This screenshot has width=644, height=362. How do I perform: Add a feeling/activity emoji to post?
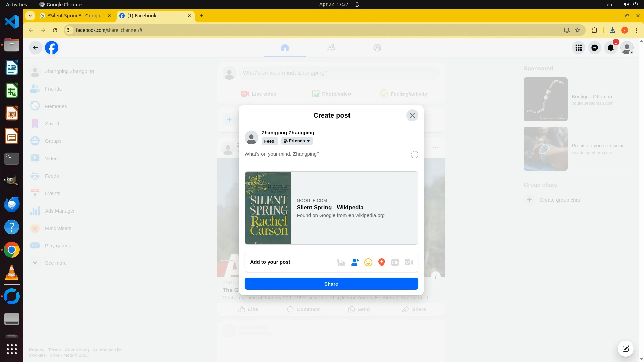click(368, 262)
